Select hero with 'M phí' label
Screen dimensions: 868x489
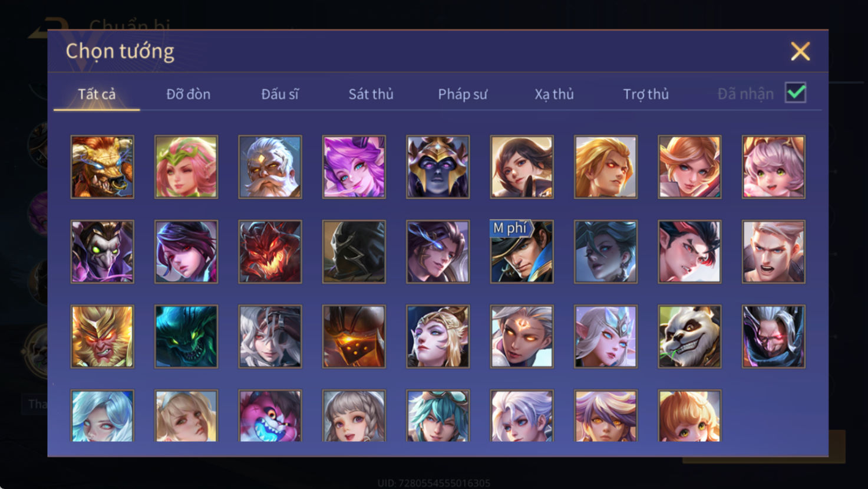[522, 252]
